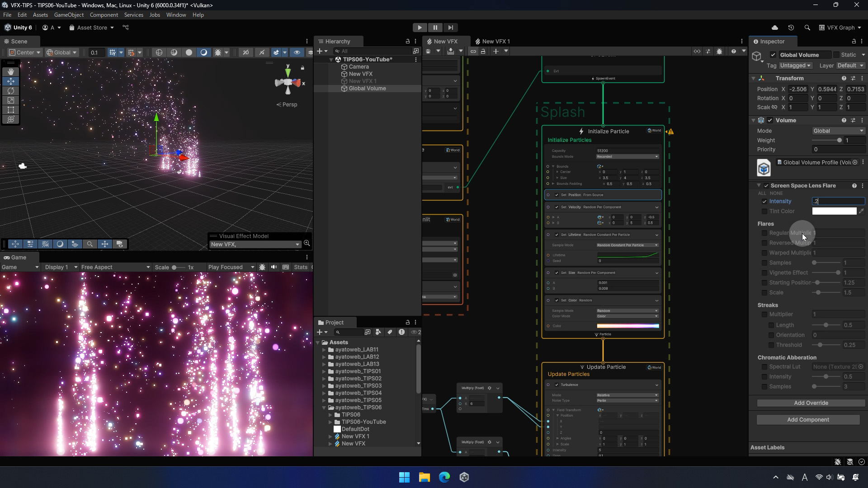
Task: Select the Rotate tool in Scene
Action: 11,91
